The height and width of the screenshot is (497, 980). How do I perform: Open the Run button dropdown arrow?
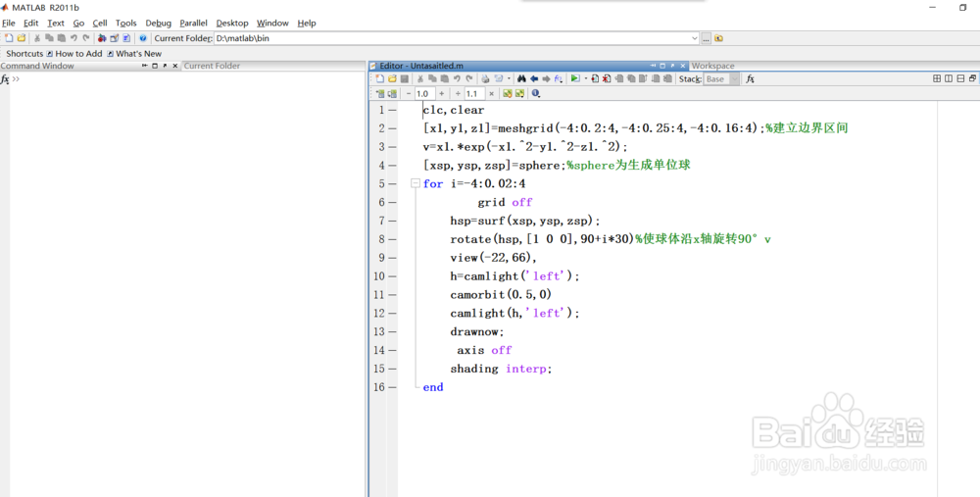point(586,78)
